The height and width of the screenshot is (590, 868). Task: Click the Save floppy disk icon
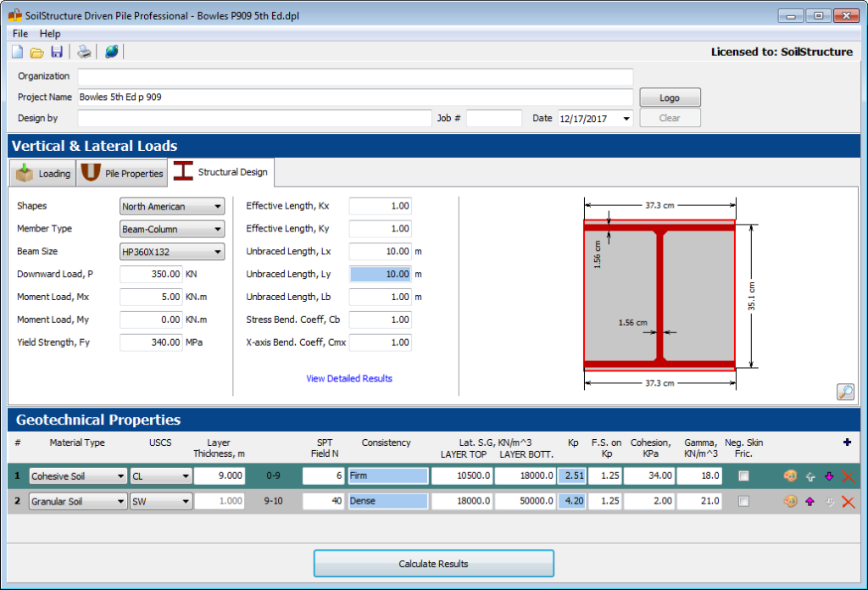(x=57, y=52)
